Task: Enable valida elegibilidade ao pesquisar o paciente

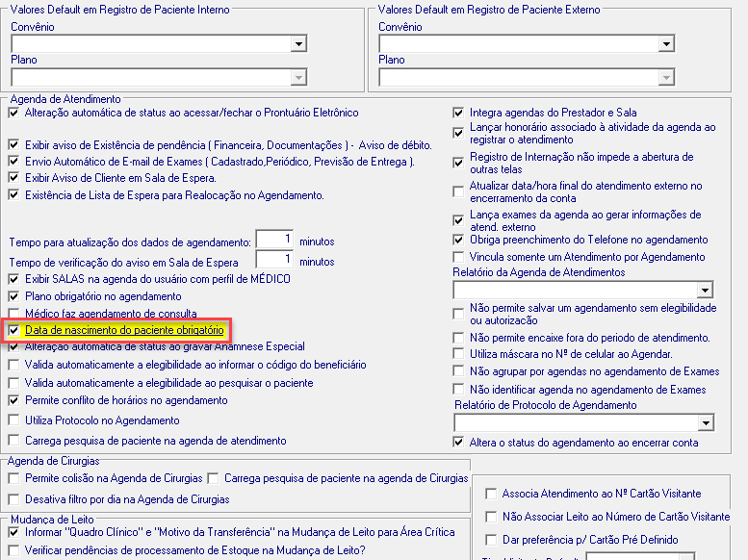Action: pyautogui.click(x=13, y=383)
